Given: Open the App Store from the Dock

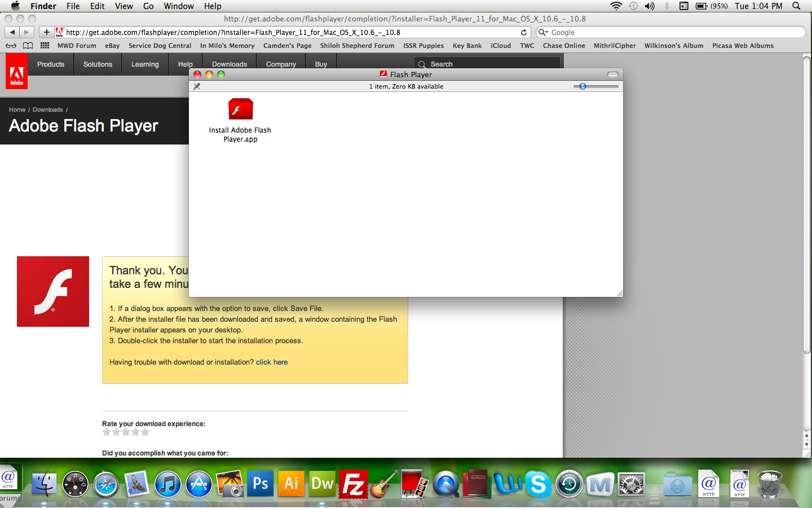Looking at the screenshot, I should click(198, 484).
